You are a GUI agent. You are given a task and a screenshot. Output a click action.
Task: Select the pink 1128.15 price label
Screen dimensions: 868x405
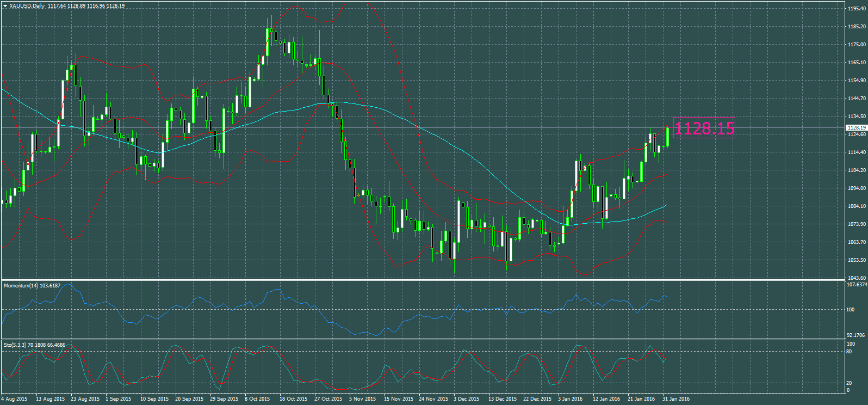coord(704,129)
